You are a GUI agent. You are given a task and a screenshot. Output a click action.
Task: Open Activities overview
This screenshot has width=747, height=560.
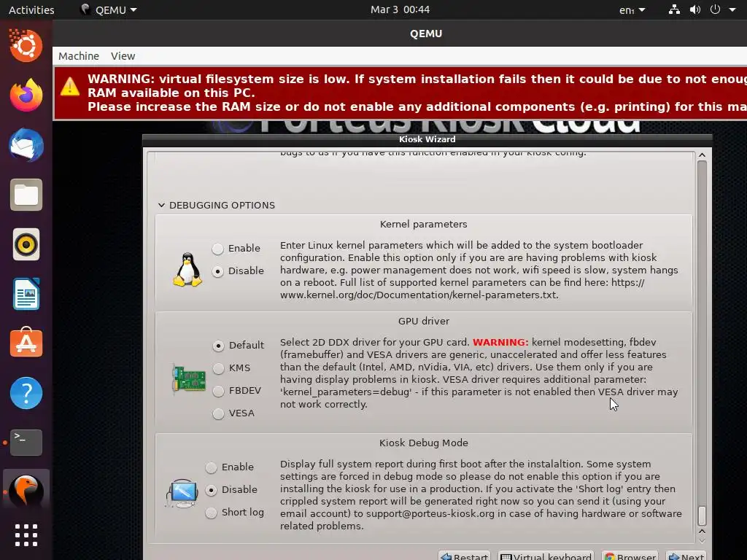(x=31, y=9)
